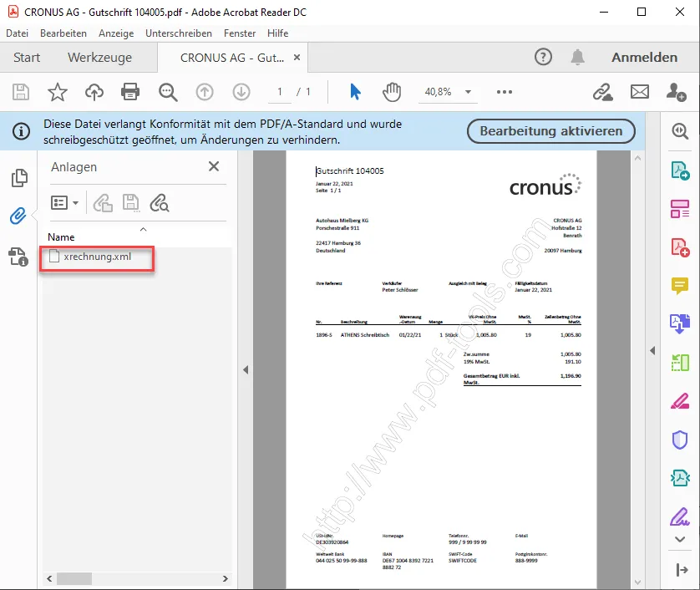Image resolution: width=700 pixels, height=590 pixels.
Task: Open the Anzeige menu
Action: click(x=116, y=33)
